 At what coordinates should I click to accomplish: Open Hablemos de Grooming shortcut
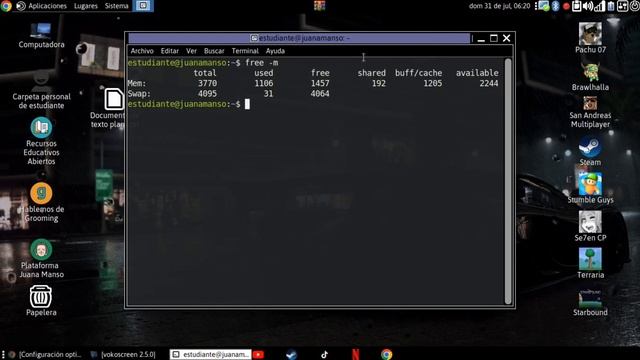tap(41, 202)
